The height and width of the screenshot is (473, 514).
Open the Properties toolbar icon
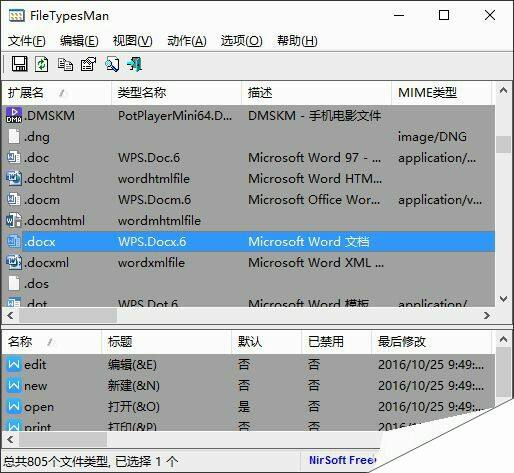click(x=88, y=64)
